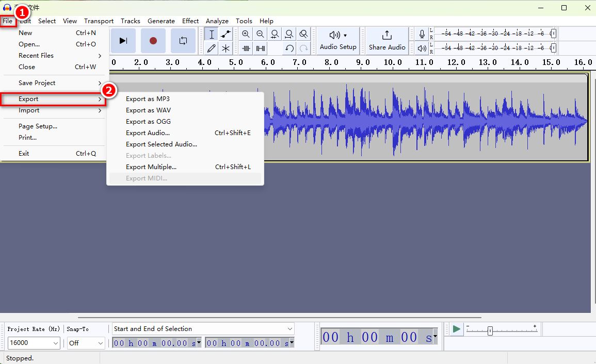Open the Analyze menu

coord(217,21)
